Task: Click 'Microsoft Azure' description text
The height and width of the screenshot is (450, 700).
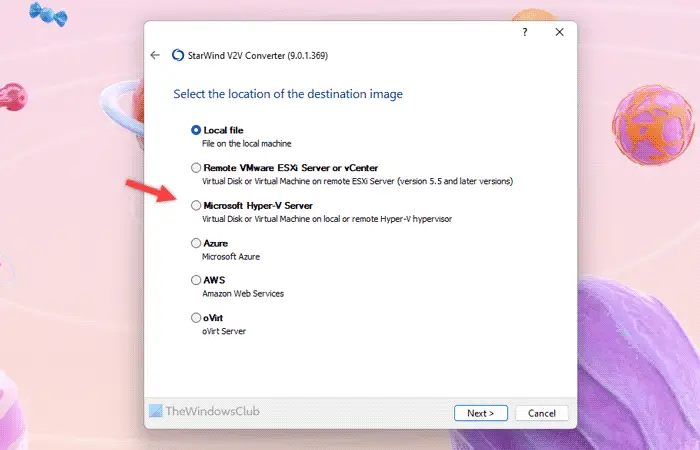Action: coord(231,257)
